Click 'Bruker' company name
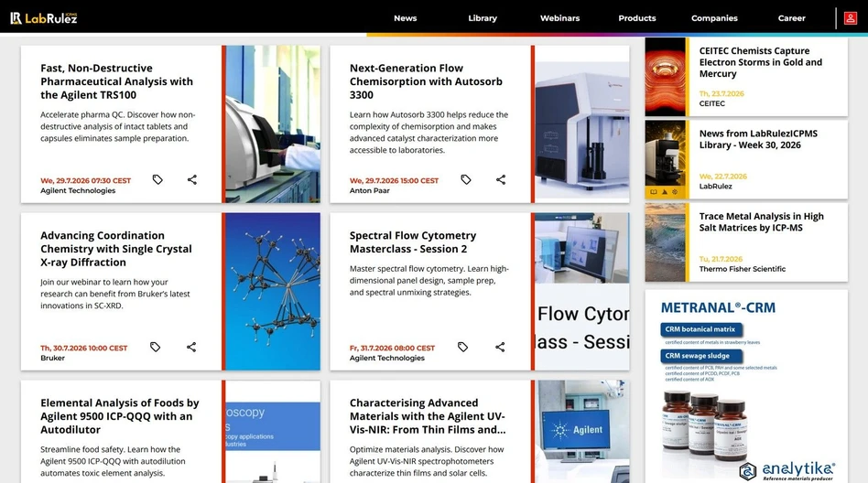Image resolution: width=868 pixels, height=483 pixels. point(52,358)
